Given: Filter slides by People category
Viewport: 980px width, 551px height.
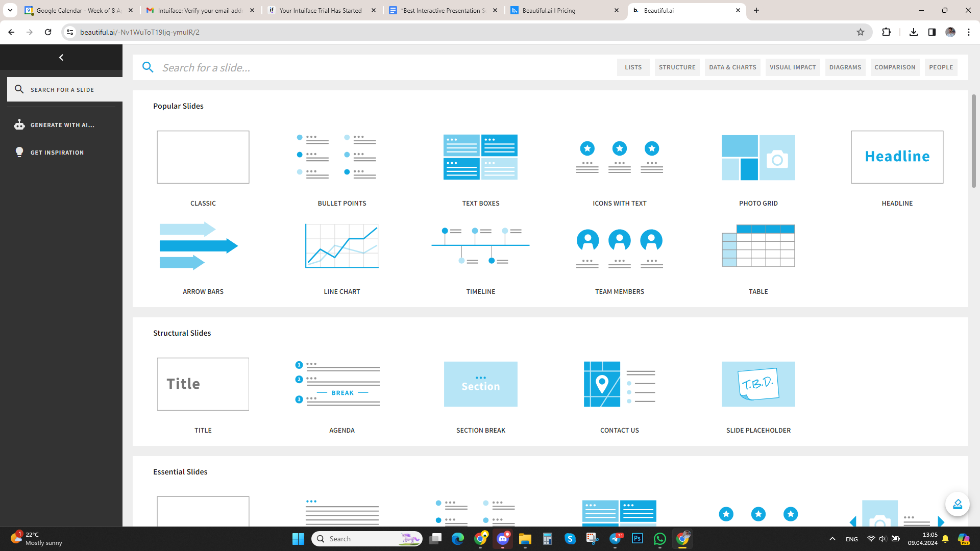Looking at the screenshot, I should (941, 67).
